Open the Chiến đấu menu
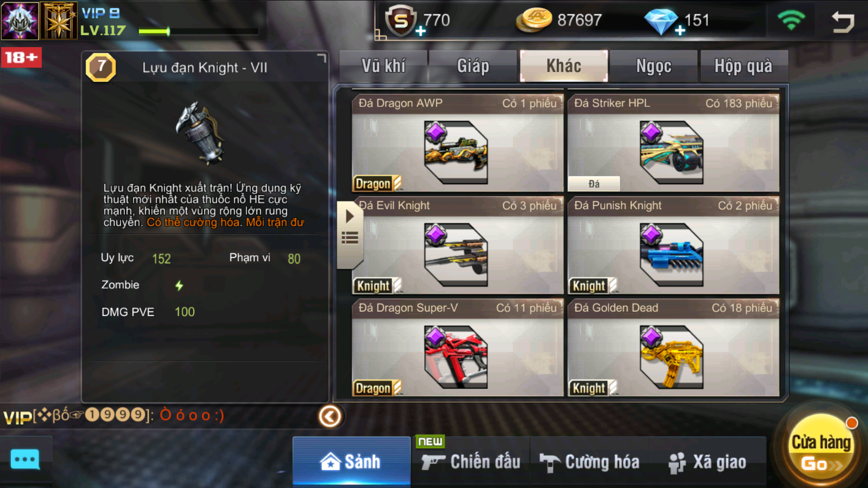Viewport: 868px width, 488px height. pos(471,462)
